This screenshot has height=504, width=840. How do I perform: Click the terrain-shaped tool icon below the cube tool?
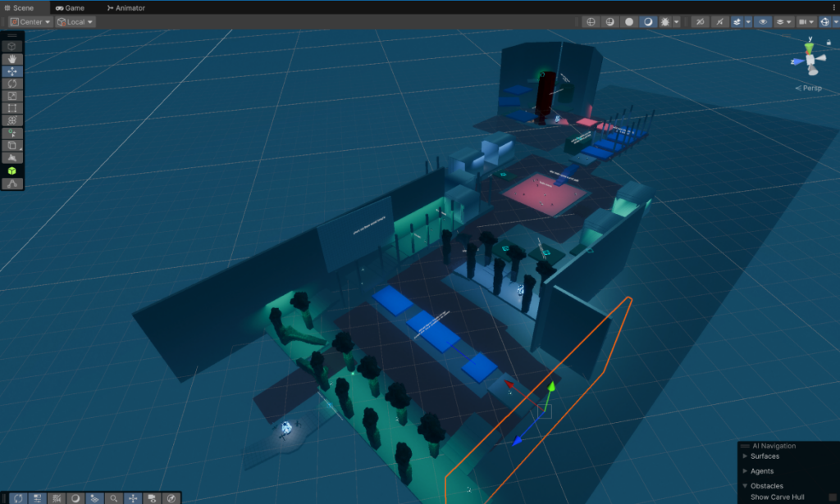[x=11, y=158]
